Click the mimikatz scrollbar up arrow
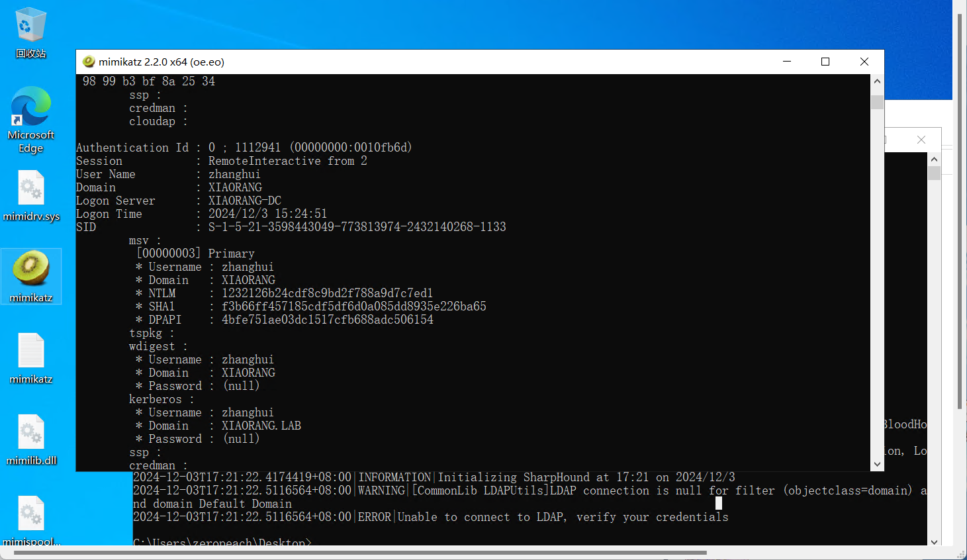 [877, 81]
